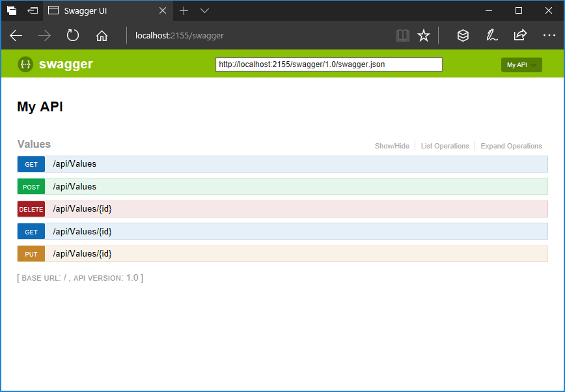Viewport: 565px width, 392px height.
Task: Open the tab preview chevron dropdown
Action: click(204, 11)
